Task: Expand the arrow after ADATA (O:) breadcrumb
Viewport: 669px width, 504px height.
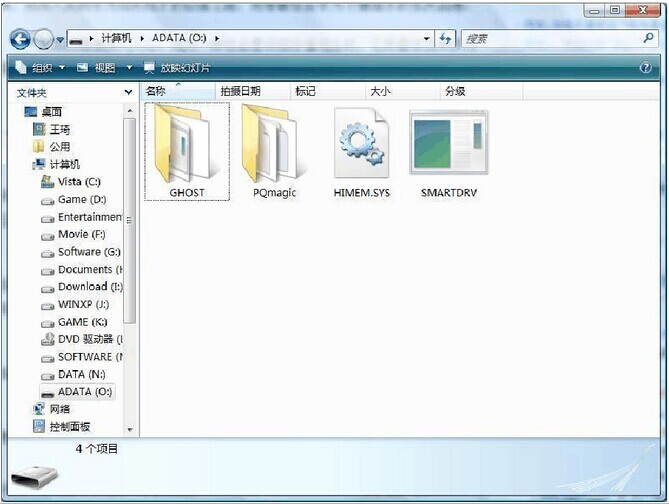Action: pos(217,39)
